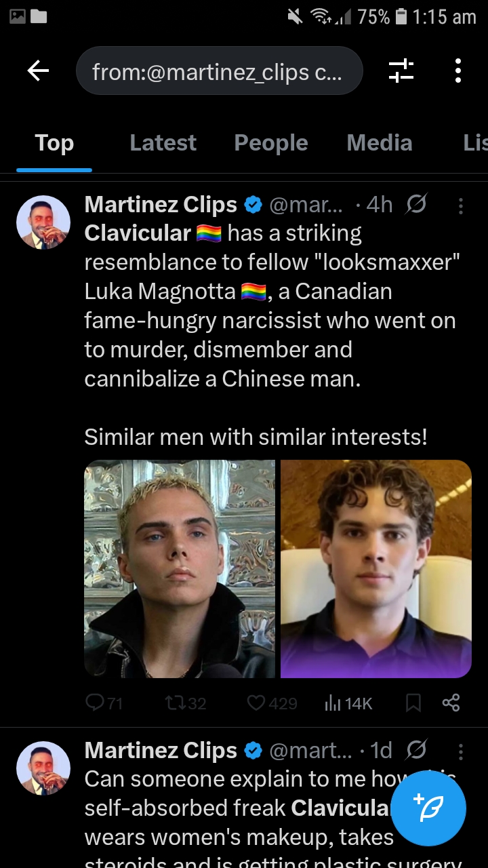Switch to the People tab
The width and height of the screenshot is (488, 868).
[x=271, y=143]
